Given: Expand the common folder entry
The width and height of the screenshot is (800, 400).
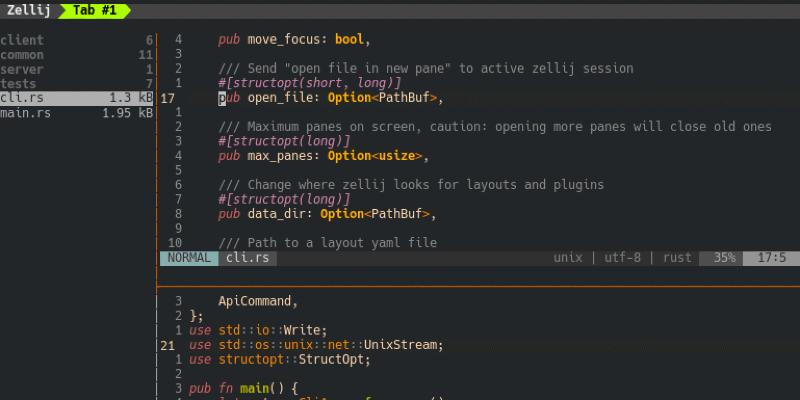Looking at the screenshot, I should [x=22, y=55].
